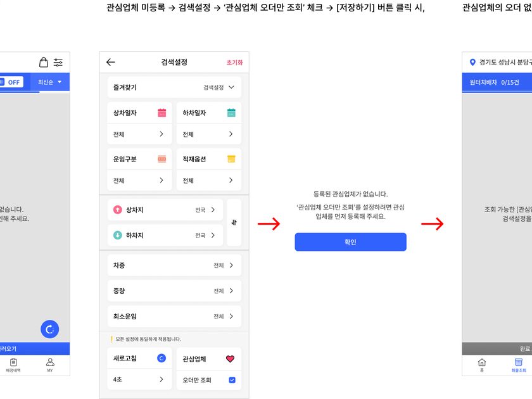Open the 홈 home tab

(482, 365)
